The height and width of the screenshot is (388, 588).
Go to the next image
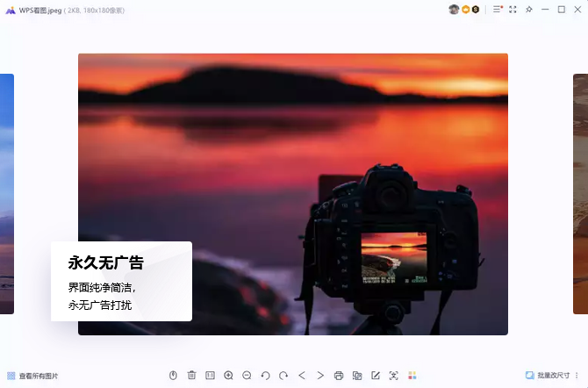pyautogui.click(x=320, y=376)
